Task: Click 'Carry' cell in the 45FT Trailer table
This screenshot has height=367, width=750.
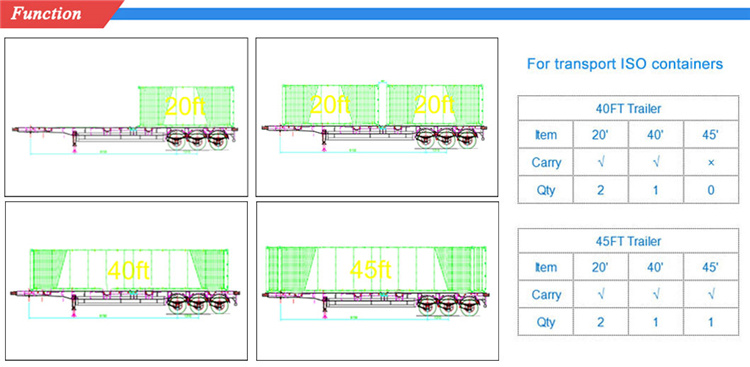Action: tap(546, 295)
